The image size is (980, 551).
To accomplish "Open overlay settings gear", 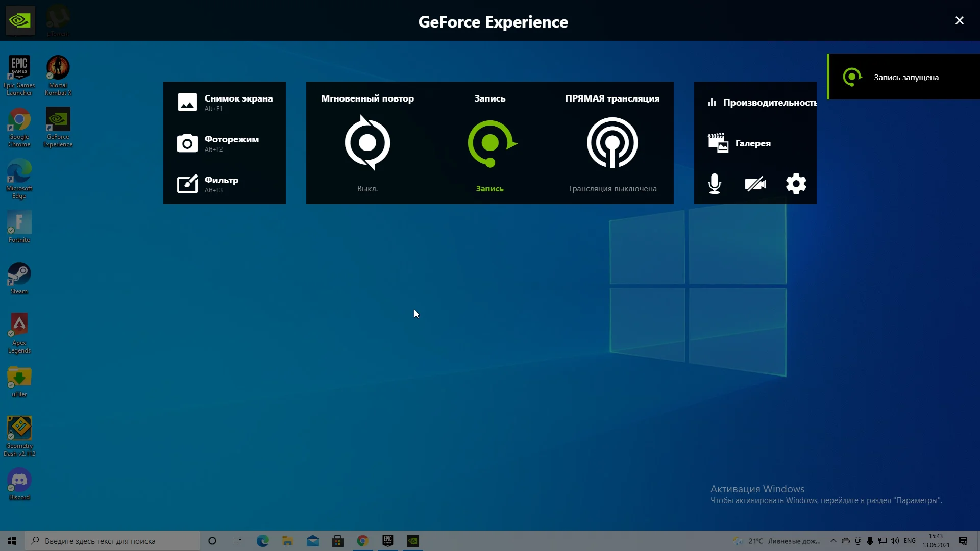I will tap(796, 184).
